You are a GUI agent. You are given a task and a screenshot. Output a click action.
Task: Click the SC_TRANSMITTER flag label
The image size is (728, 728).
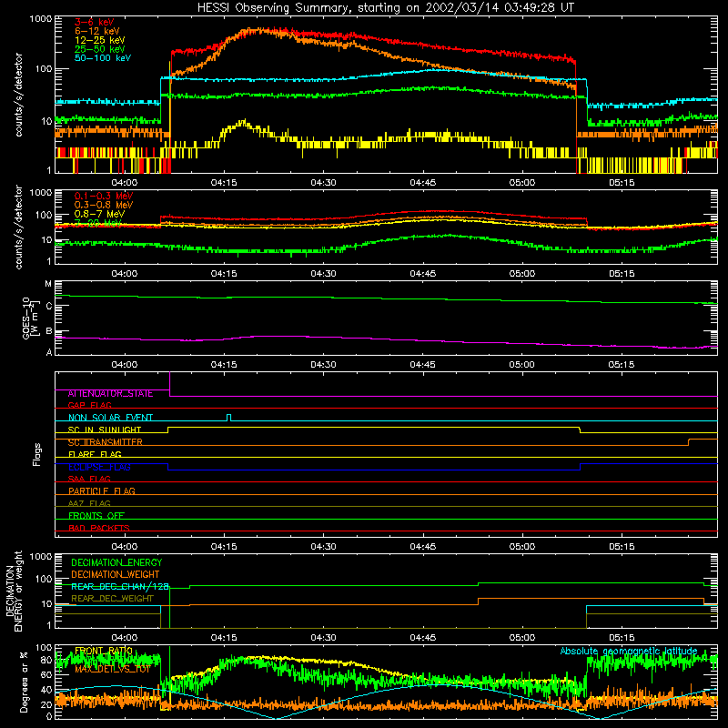click(x=106, y=442)
